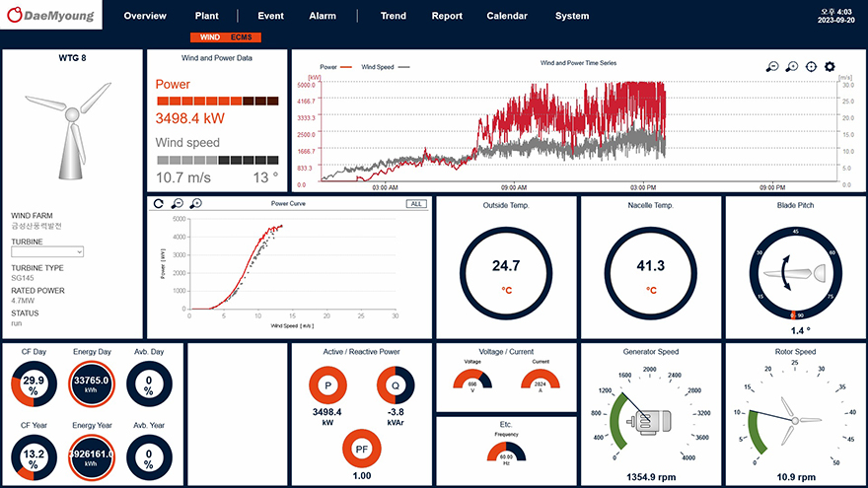Zoom out the Power Curve chart
The height and width of the screenshot is (488, 868).
point(178,204)
